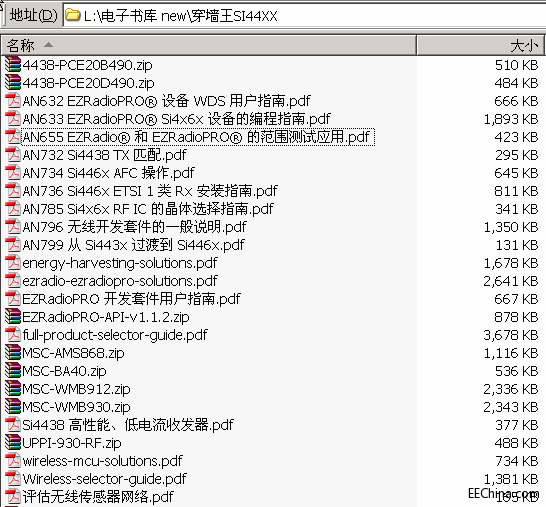Click the 2,641 KB size value
Image resolution: width=546 pixels, height=507 pixels.
[x=511, y=281]
